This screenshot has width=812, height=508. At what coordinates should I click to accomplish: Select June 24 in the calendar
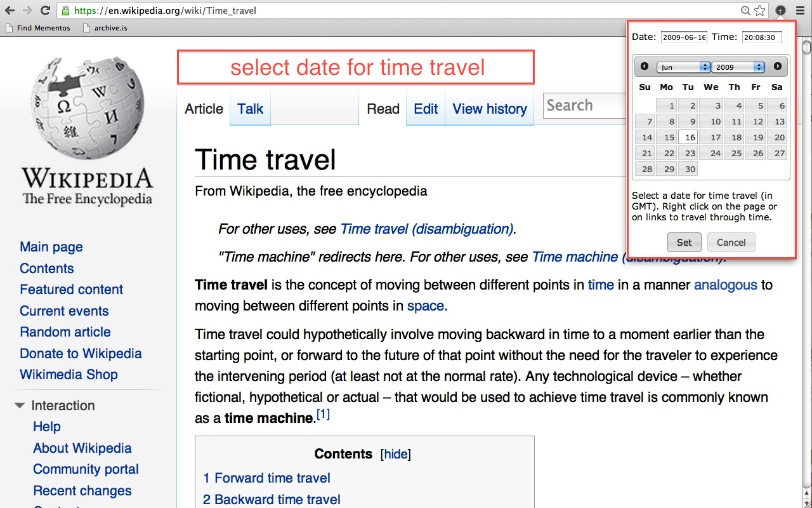[711, 153]
